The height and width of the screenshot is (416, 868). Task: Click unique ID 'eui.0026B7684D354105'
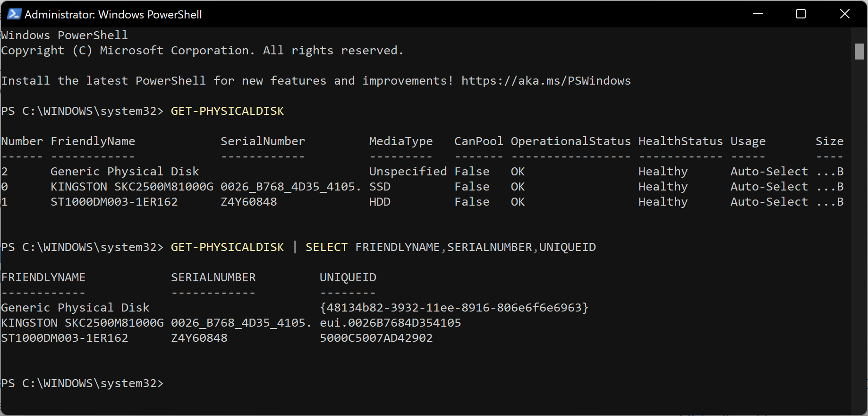click(391, 323)
